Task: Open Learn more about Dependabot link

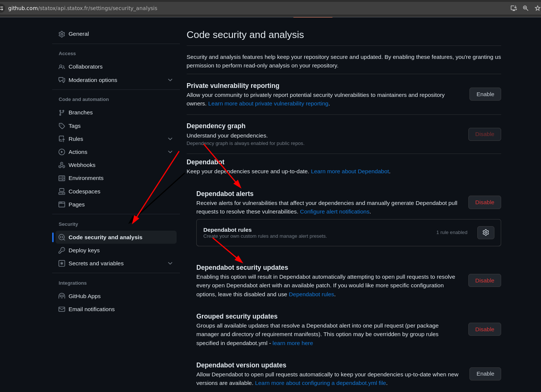Action: 350,171
